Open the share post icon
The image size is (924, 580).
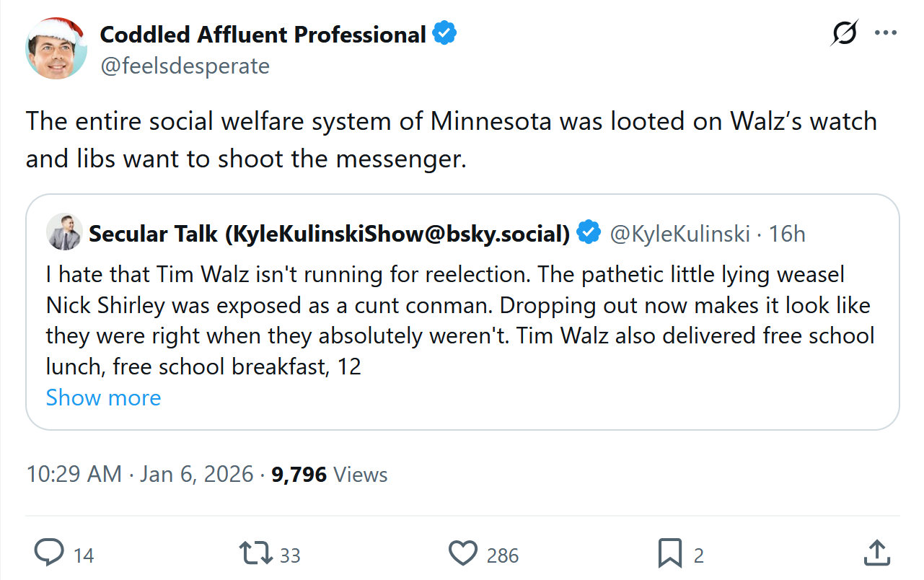point(876,553)
